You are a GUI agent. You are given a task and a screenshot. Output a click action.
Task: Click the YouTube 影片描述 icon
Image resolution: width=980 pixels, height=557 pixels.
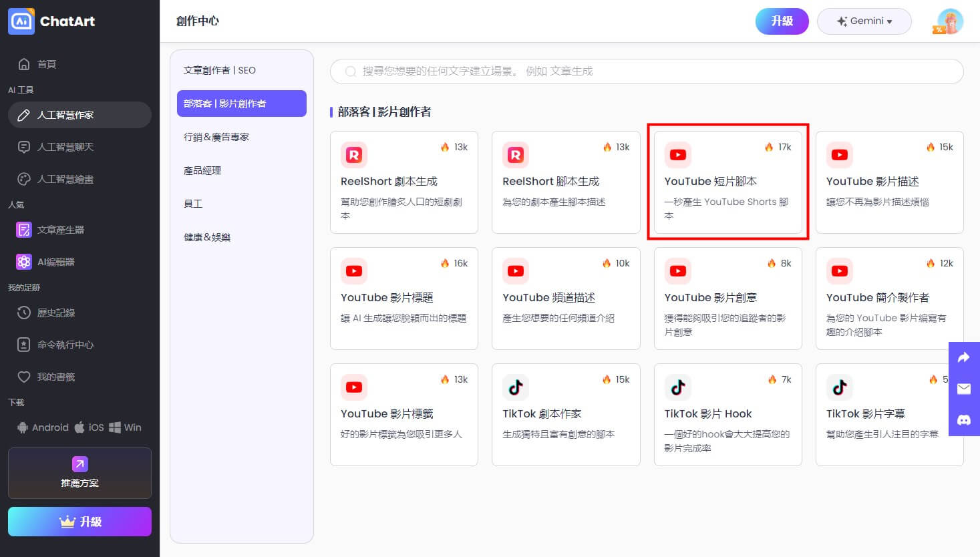pyautogui.click(x=840, y=155)
